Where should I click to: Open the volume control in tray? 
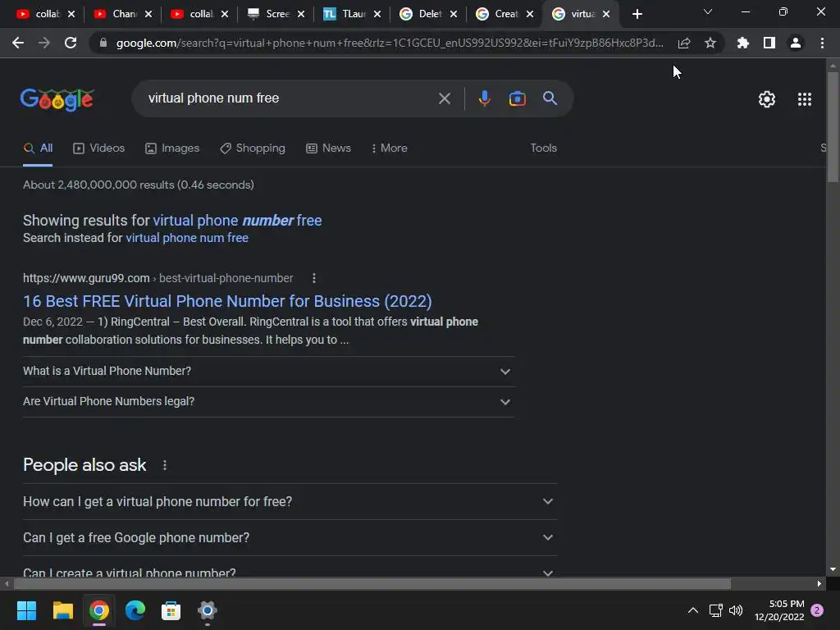pyautogui.click(x=736, y=610)
